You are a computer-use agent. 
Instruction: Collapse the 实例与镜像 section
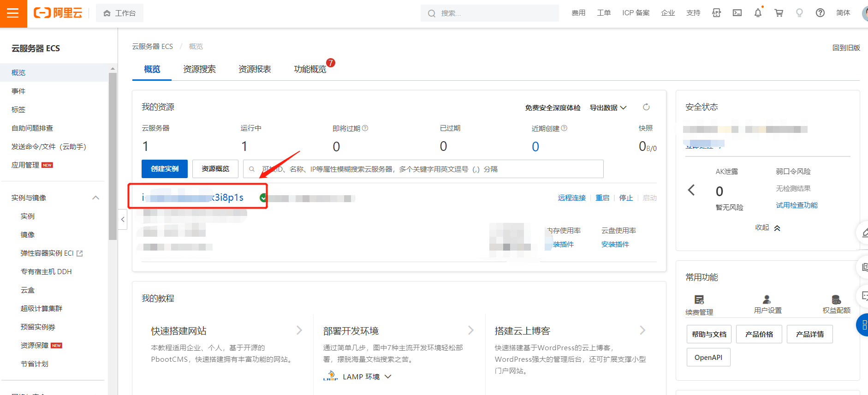[95, 198]
